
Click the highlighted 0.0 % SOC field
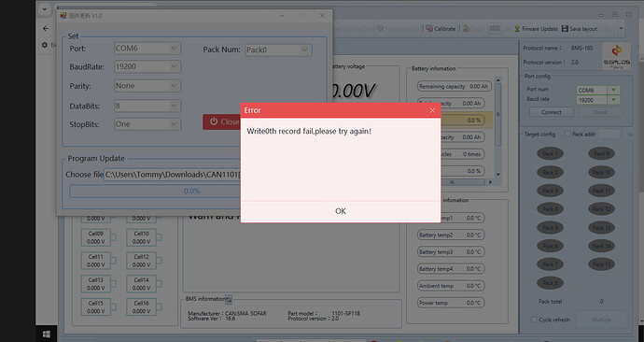coord(462,120)
